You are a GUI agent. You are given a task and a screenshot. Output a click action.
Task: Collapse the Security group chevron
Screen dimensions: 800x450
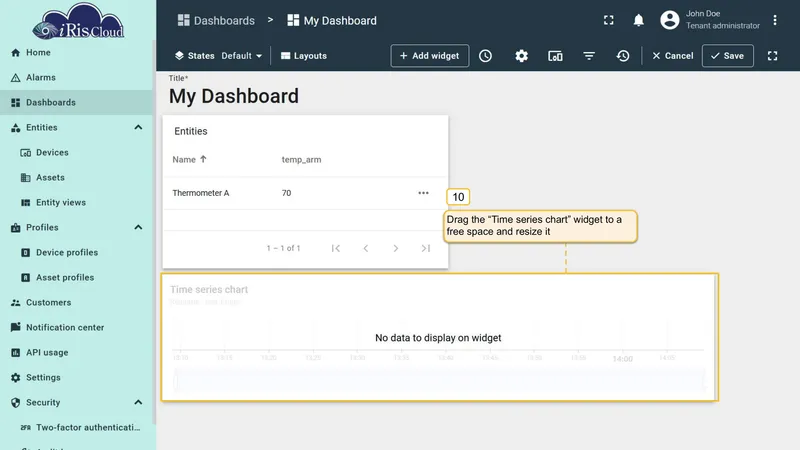138,403
